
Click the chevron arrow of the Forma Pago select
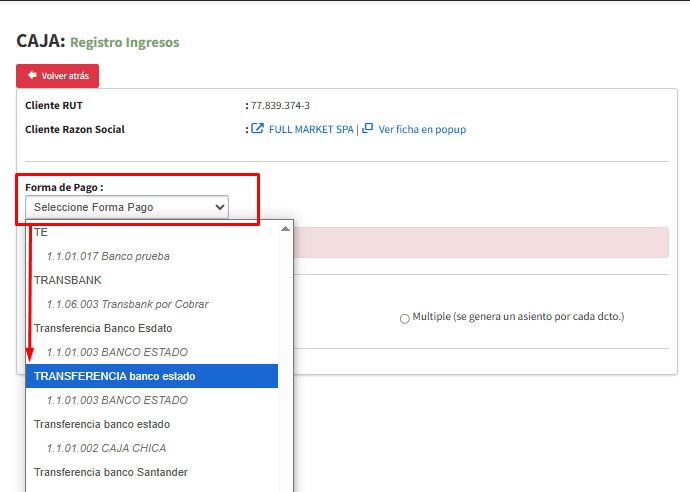pyautogui.click(x=220, y=207)
